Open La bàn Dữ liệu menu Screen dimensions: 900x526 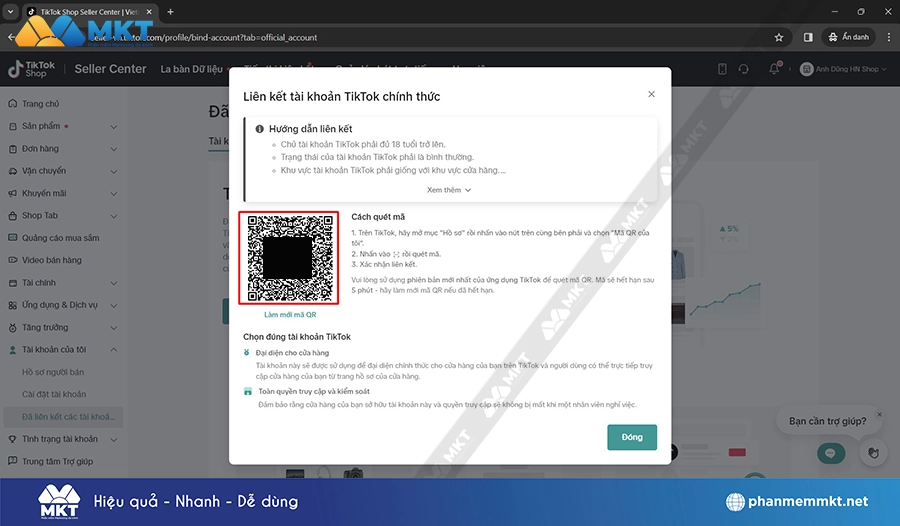point(191,69)
